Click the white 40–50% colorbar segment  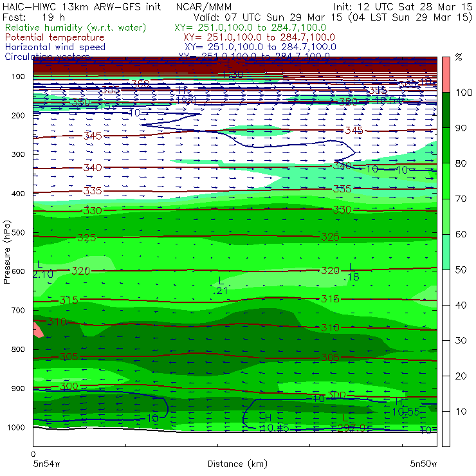(x=446, y=288)
